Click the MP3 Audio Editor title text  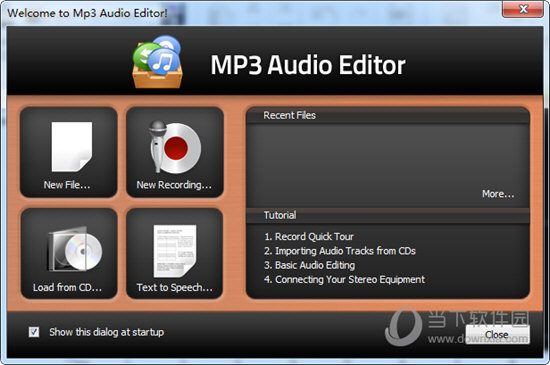click(x=308, y=65)
